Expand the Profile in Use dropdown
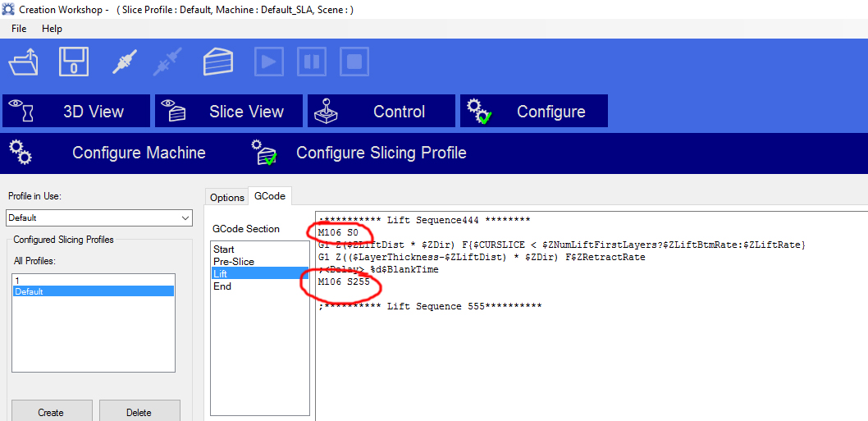Image resolution: width=868 pixels, height=421 pixels. (x=185, y=218)
